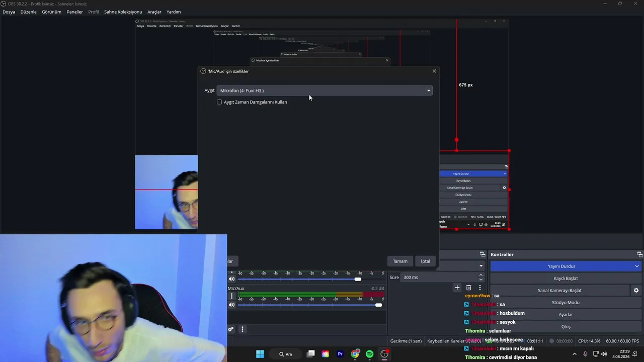
Task: Open the network tray icon
Action: [596, 354]
